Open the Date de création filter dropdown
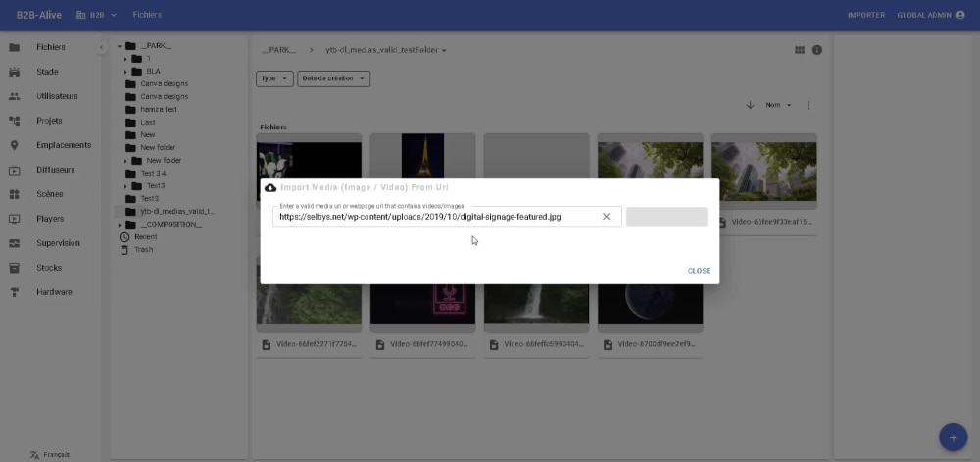The image size is (980, 462). 334,78
